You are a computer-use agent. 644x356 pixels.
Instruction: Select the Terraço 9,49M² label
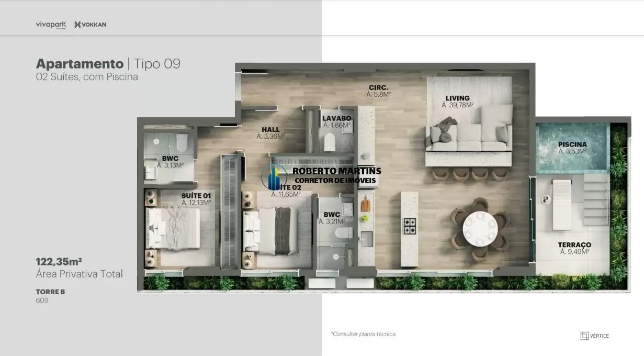574,248
